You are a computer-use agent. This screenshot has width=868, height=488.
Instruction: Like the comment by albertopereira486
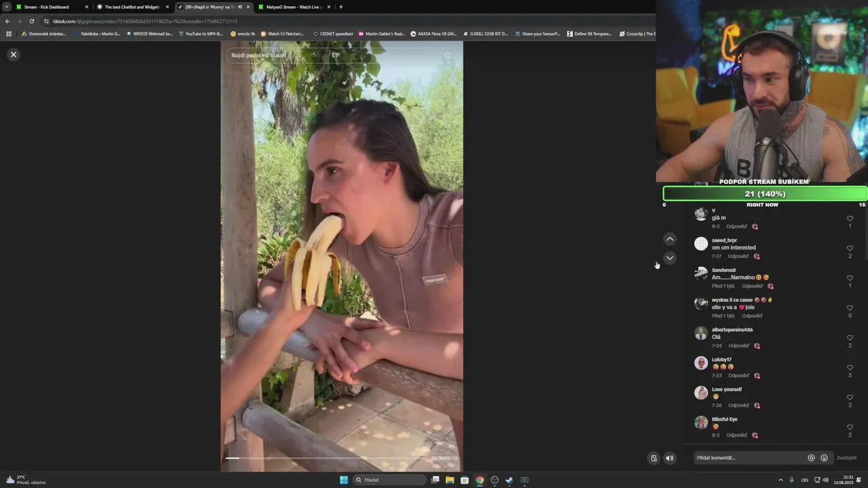click(850, 338)
